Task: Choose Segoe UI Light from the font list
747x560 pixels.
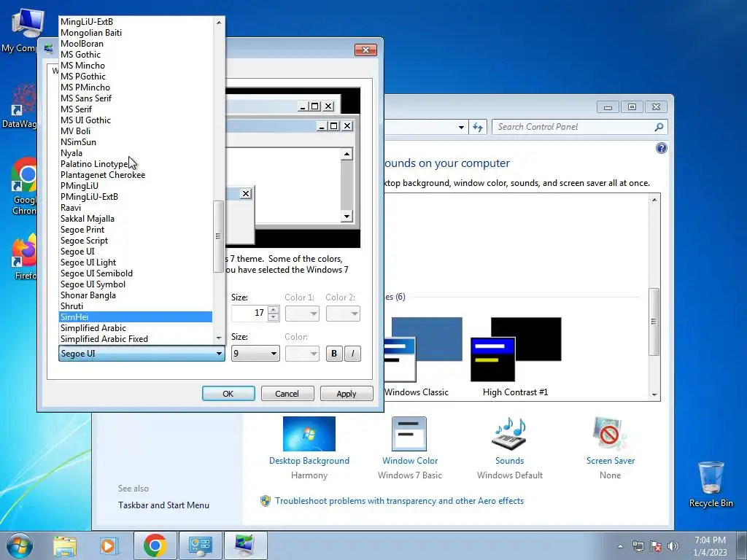Action: pos(135,262)
